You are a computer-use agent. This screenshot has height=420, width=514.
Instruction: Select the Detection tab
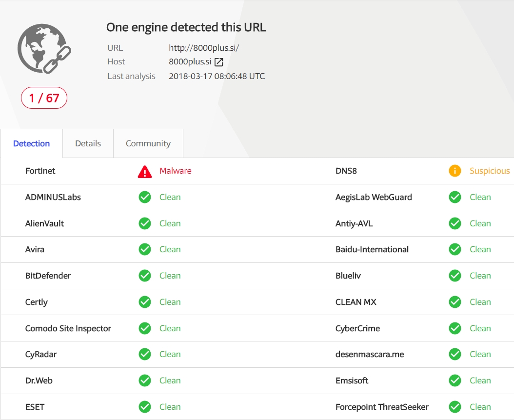[32, 143]
